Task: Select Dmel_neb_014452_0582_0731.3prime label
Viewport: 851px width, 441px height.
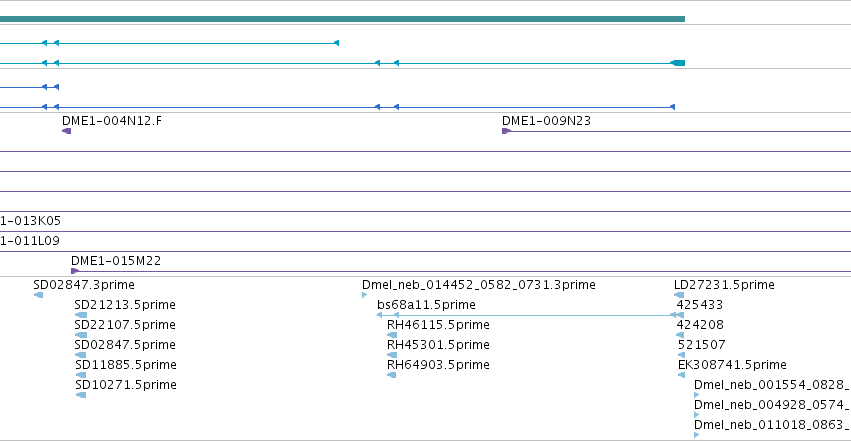Action: pos(479,285)
